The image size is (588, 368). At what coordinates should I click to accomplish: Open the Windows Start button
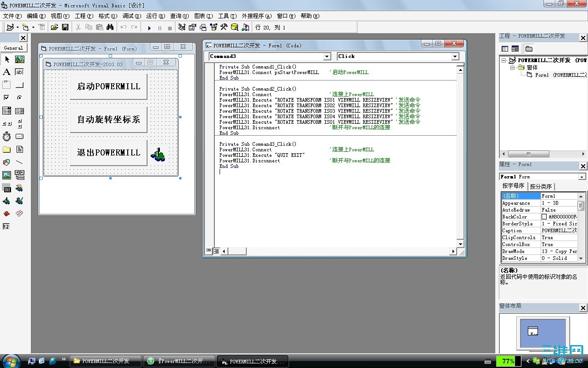coord(11,361)
